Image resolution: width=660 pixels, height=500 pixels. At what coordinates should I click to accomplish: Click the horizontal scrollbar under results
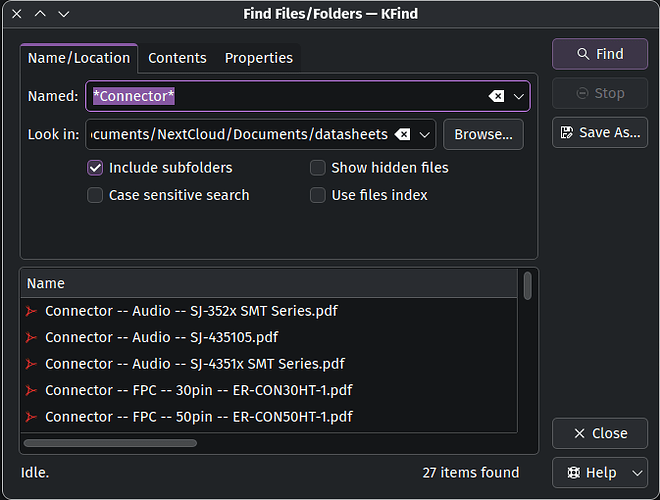tap(110, 442)
